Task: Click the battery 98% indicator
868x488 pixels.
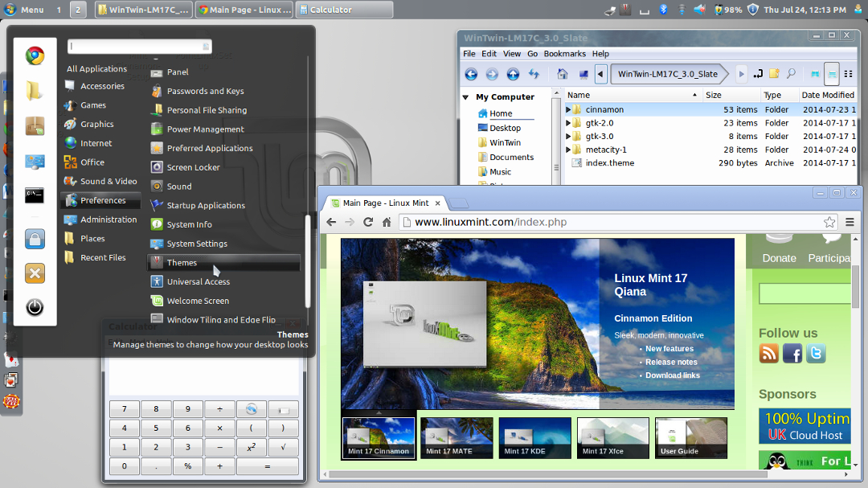Action: point(728,10)
